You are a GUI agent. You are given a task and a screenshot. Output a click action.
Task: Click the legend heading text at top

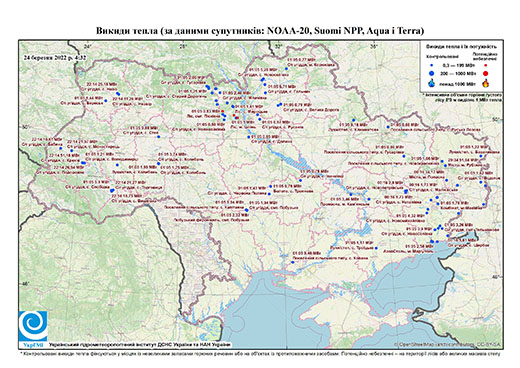[x=462, y=47]
